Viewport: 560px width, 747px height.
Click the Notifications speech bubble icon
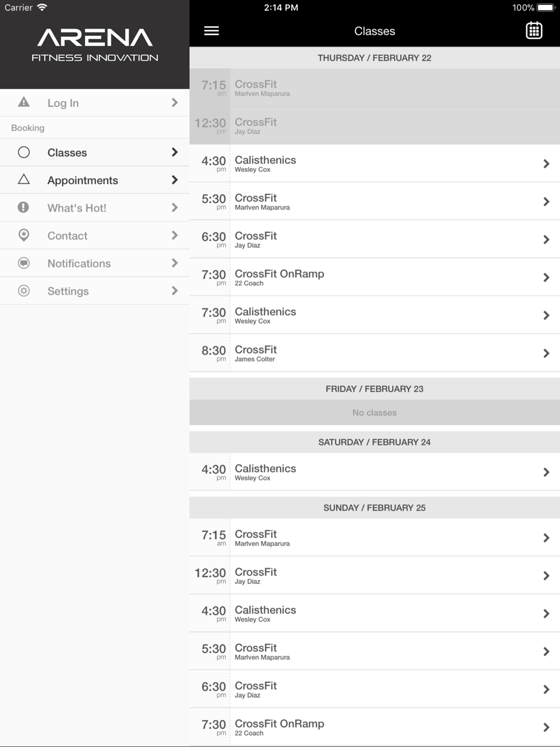(24, 263)
